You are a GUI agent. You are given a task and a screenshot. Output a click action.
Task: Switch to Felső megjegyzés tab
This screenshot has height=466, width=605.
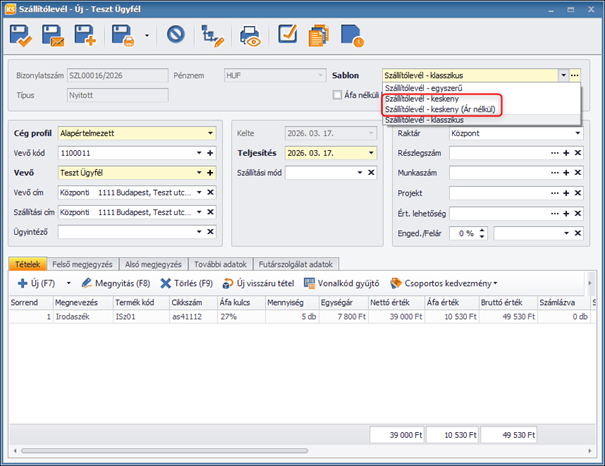coord(83,264)
